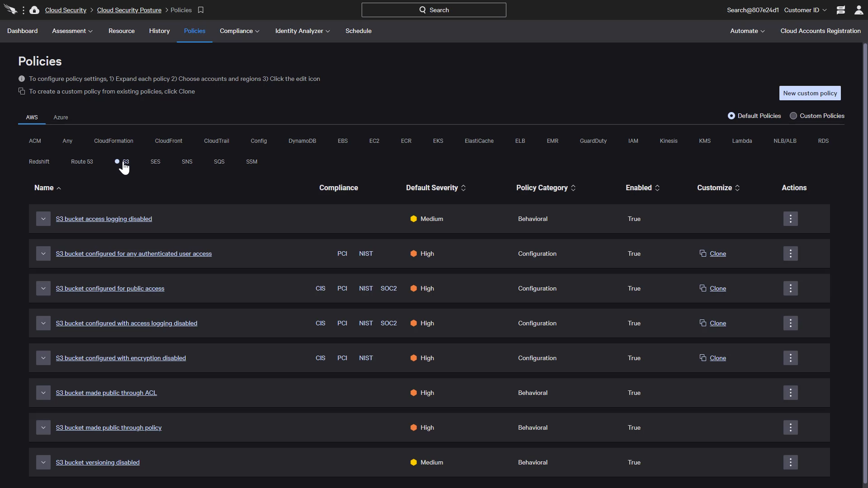Go to the Resource tab
Viewport: 868px width, 488px height.
click(122, 31)
